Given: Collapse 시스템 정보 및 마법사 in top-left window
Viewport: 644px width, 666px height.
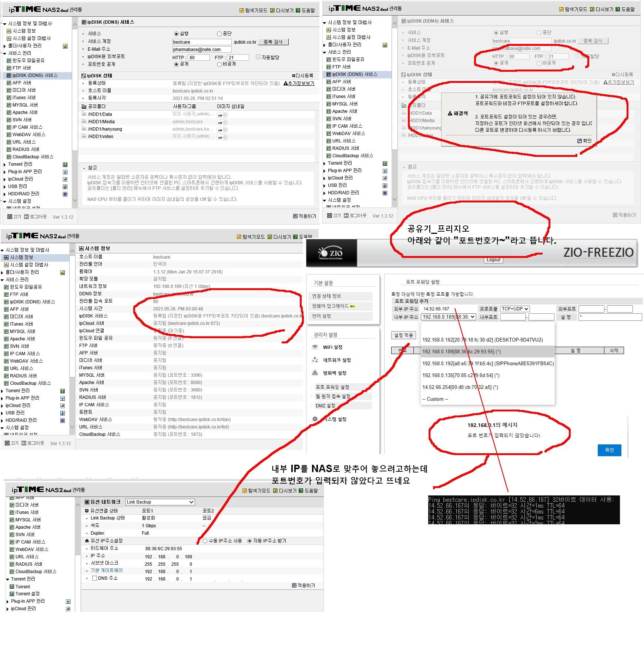Looking at the screenshot, I should point(5,24).
